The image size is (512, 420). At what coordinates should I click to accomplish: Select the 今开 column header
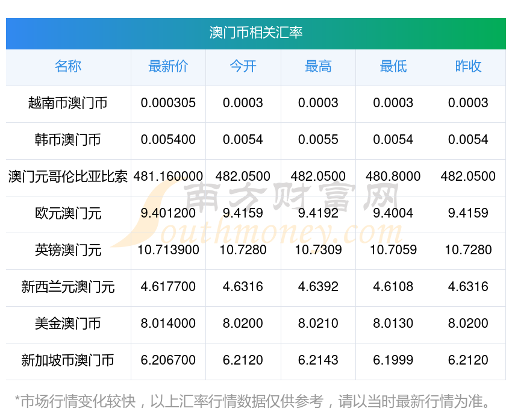(x=243, y=66)
